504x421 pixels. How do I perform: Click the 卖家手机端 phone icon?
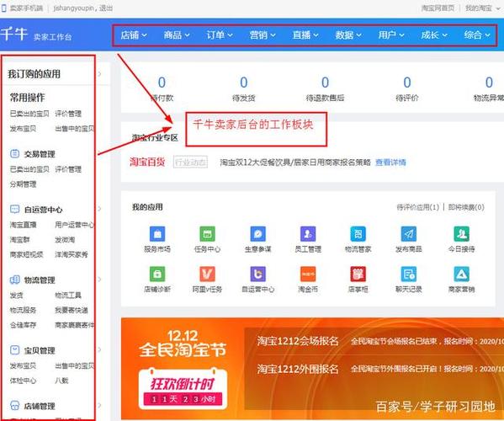pyautogui.click(x=4, y=8)
